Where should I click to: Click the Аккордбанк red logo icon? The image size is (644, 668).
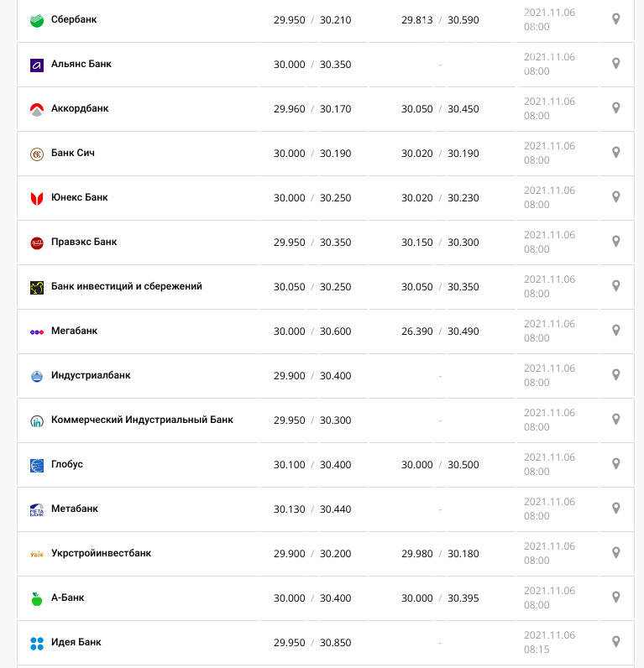point(37,109)
